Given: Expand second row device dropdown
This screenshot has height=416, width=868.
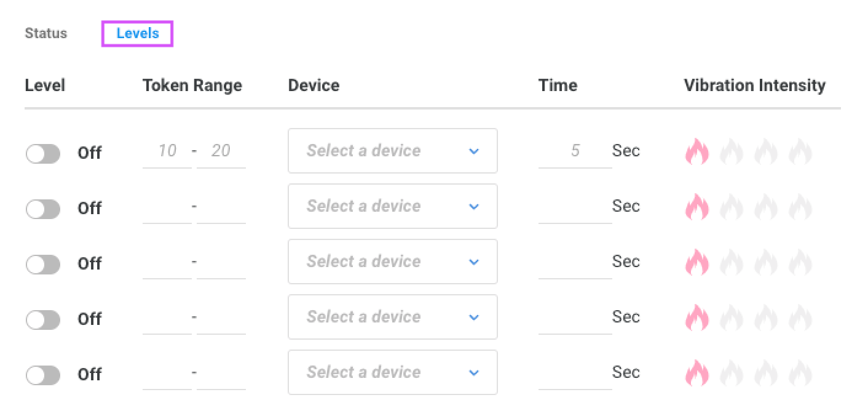Looking at the screenshot, I should tap(392, 206).
